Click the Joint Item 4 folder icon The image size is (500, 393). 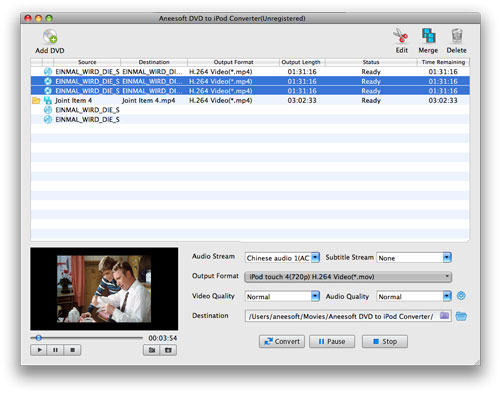[36, 100]
